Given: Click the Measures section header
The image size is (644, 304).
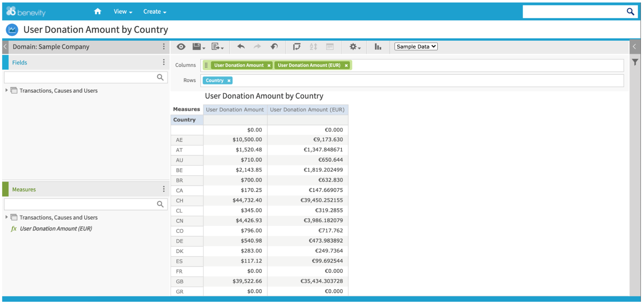Looking at the screenshot, I should (x=86, y=189).
